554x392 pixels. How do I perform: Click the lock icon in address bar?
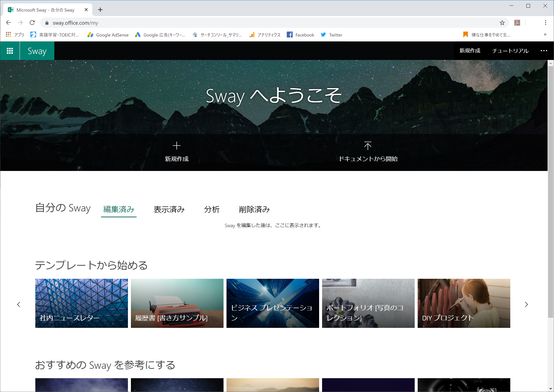[47, 23]
